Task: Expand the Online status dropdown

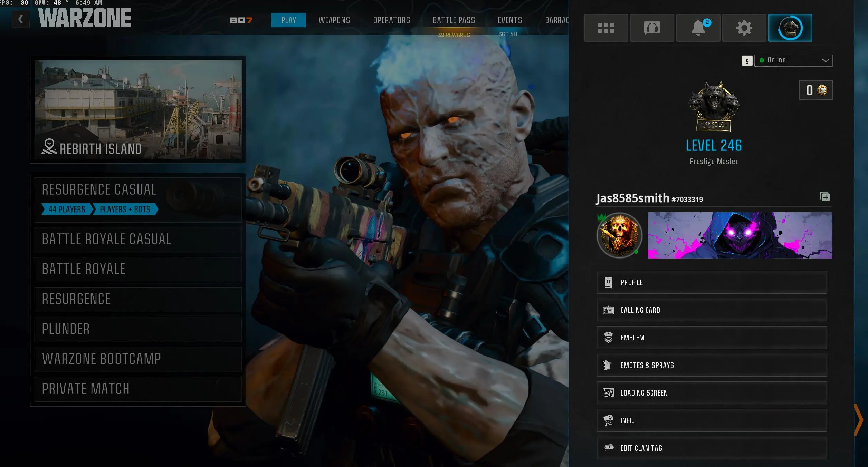Action: (793, 60)
